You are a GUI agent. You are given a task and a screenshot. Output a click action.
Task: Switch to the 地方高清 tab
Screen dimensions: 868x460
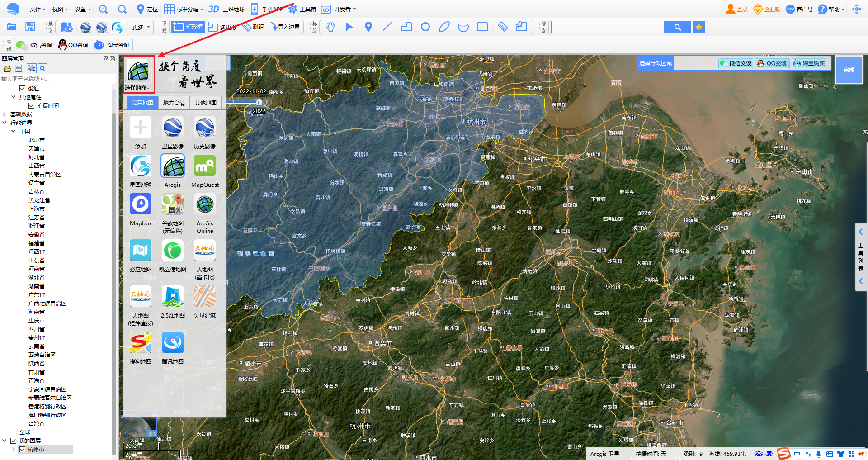pos(174,103)
